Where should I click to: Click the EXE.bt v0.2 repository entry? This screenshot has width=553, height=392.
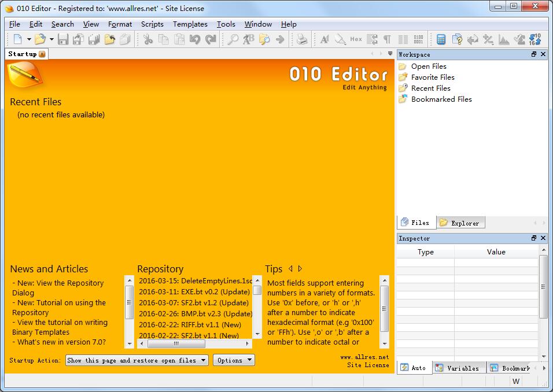click(194, 292)
